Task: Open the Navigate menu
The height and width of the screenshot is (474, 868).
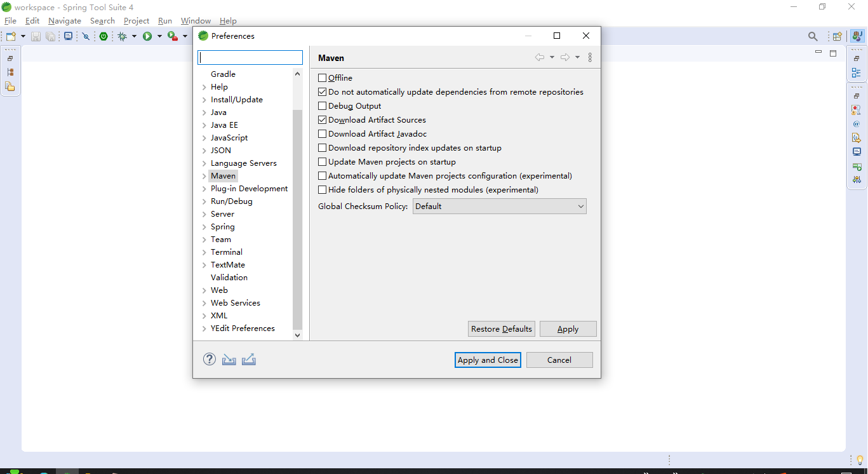Action: tap(64, 20)
